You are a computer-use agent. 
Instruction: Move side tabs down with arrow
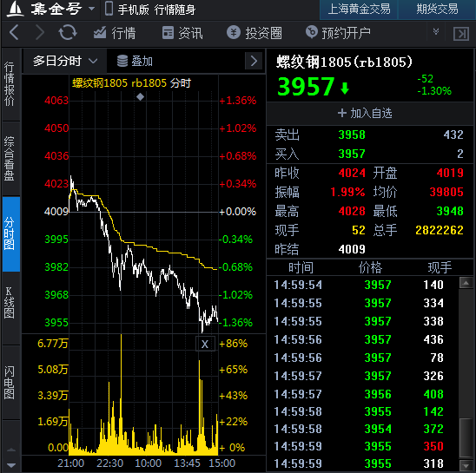11,465
